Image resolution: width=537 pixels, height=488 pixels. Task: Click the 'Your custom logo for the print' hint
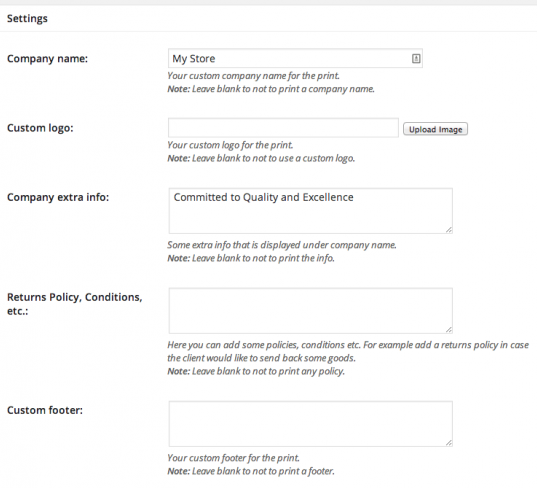point(230,145)
